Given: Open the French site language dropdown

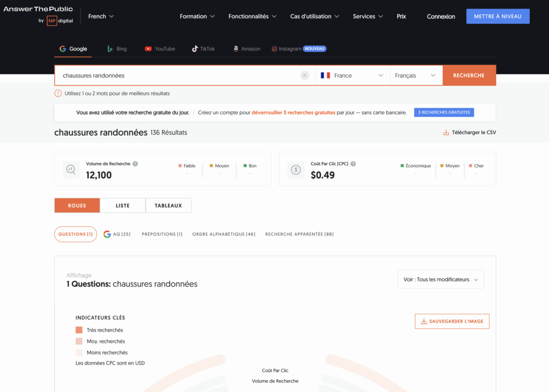Looking at the screenshot, I should (x=101, y=17).
